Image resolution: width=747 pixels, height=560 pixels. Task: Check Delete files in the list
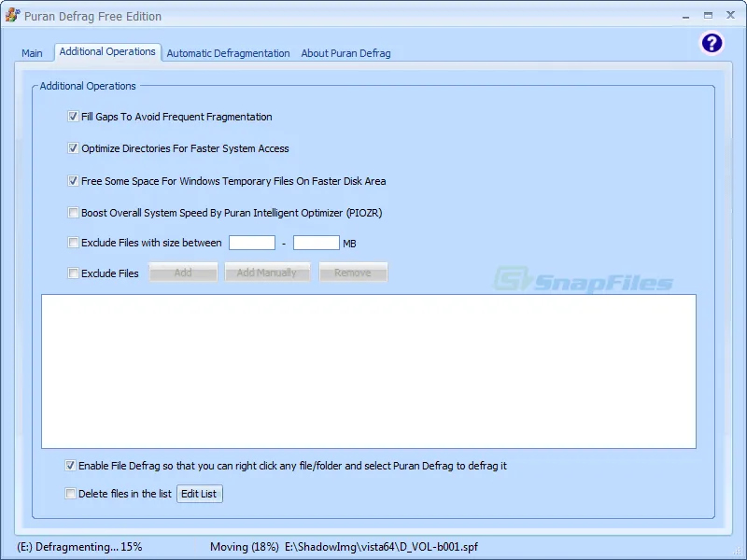tap(70, 494)
